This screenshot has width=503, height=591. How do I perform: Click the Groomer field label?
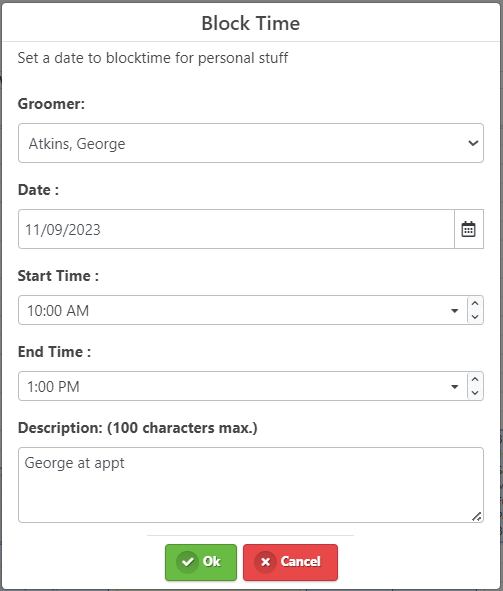(x=51, y=104)
